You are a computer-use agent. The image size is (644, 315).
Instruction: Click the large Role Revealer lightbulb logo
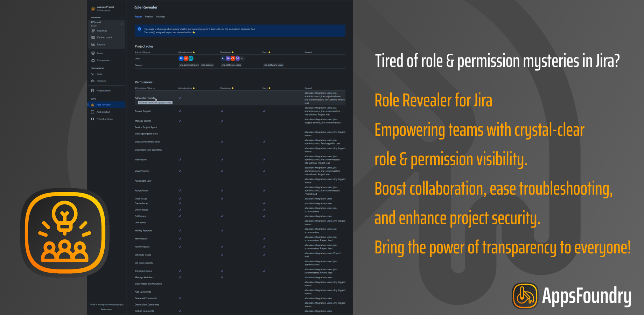[65, 233]
